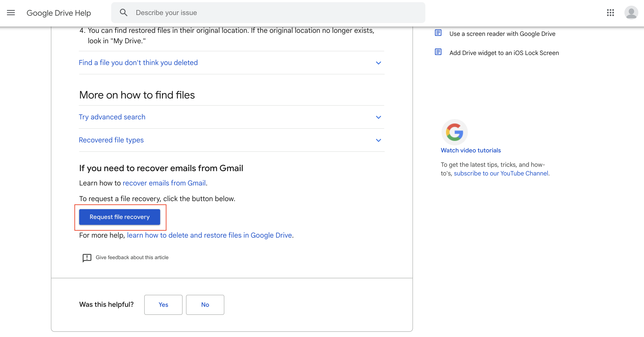Open 'Find a file you don't think you deleted' section
The width and height of the screenshot is (644, 337).
click(x=231, y=63)
